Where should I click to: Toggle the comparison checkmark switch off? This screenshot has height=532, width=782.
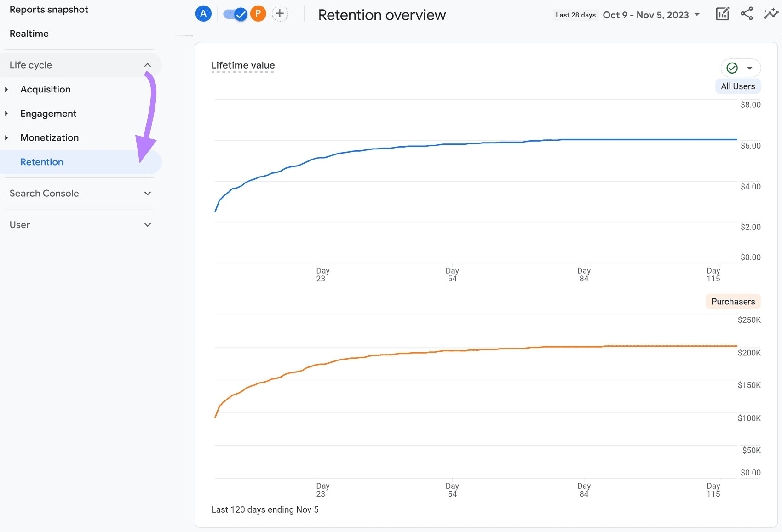pyautogui.click(x=236, y=13)
